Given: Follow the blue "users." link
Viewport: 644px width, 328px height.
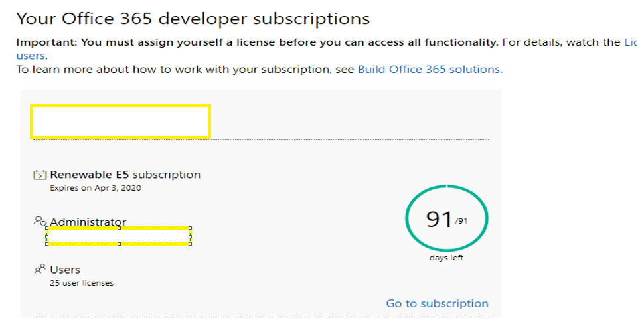Looking at the screenshot, I should coord(31,56).
